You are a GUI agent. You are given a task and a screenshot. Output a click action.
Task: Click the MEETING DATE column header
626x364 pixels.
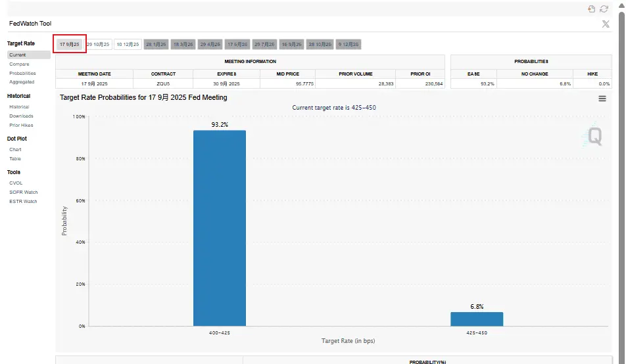pos(94,74)
